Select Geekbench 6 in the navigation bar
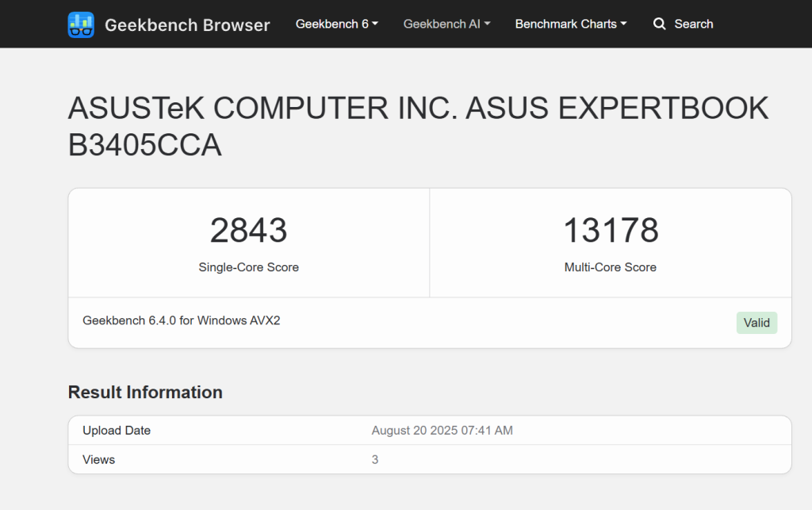The image size is (812, 510). point(336,24)
